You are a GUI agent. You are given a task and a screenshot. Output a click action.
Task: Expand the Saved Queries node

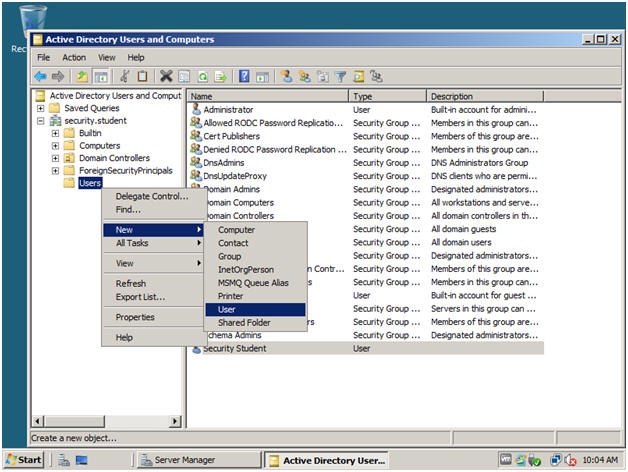coord(40,108)
